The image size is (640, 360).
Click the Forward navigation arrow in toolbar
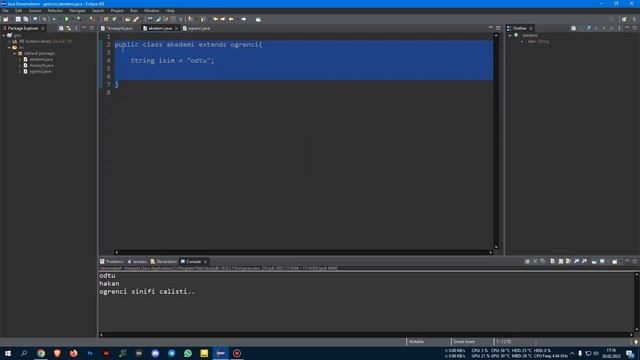244,19
